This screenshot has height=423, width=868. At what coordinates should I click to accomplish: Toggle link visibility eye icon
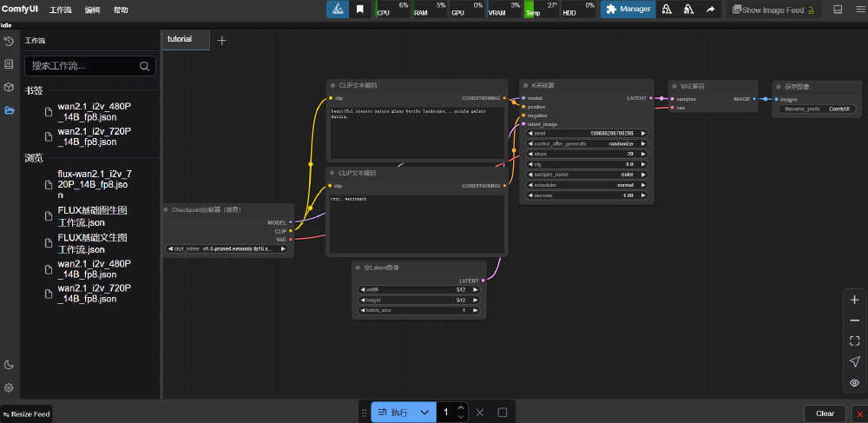click(855, 382)
